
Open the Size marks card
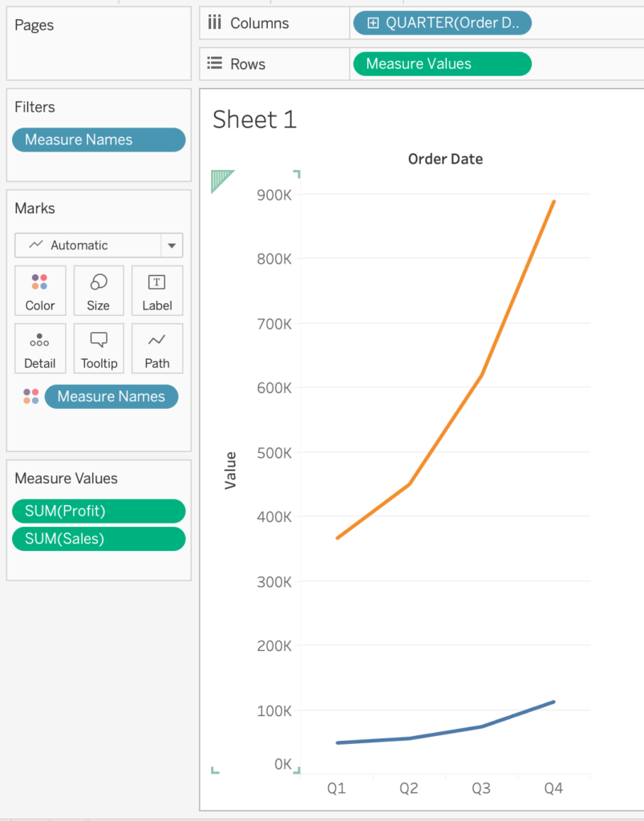pyautogui.click(x=99, y=291)
